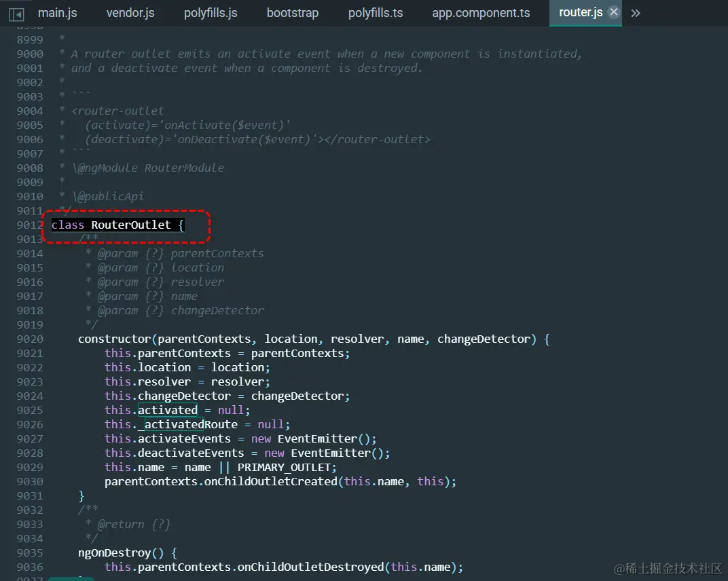Screen dimensions: 728x581
Task: Toggle the file navigator sidebar icon
Action: coord(16,14)
